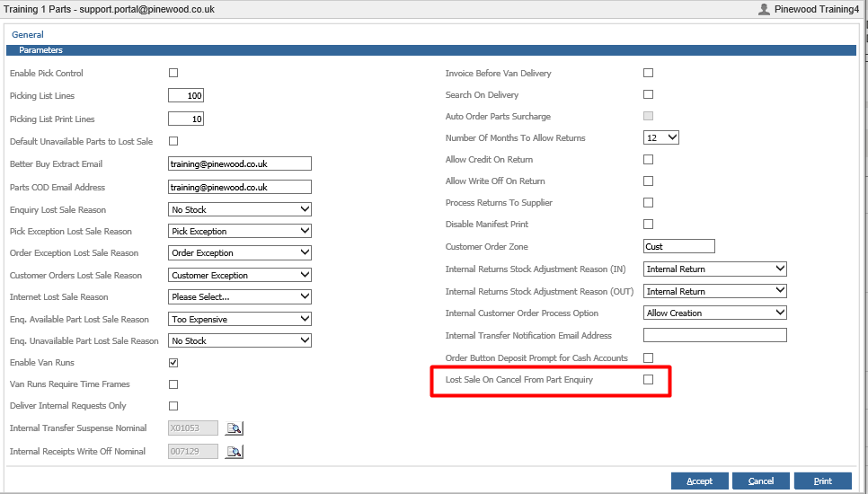Click Pinewood Training4 user name
The width and height of the screenshot is (868, 494).
(817, 9)
